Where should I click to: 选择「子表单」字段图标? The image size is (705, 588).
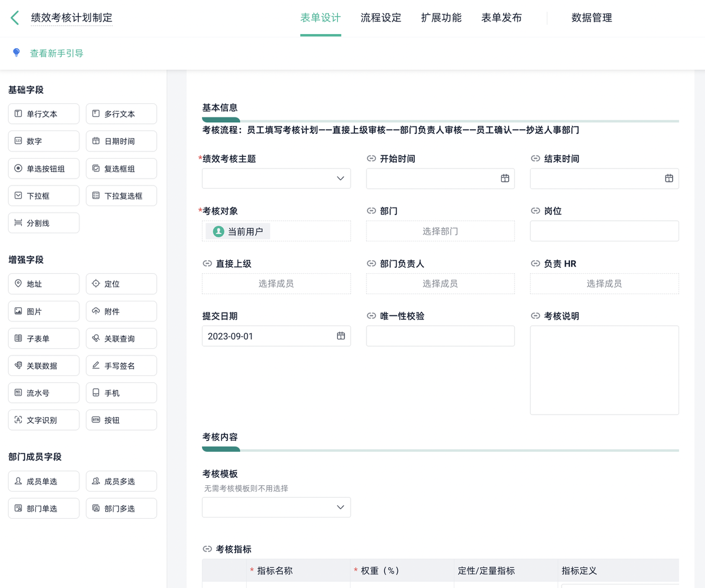click(43, 338)
